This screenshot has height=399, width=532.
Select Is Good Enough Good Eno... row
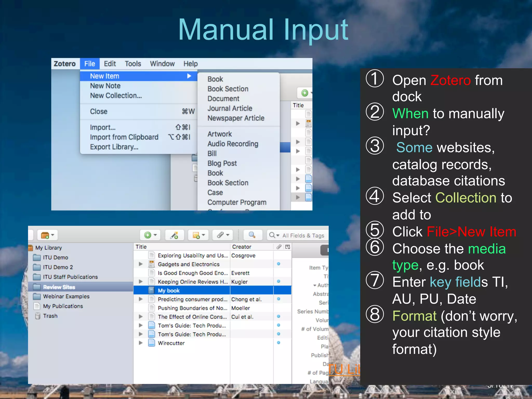pyautogui.click(x=212, y=273)
